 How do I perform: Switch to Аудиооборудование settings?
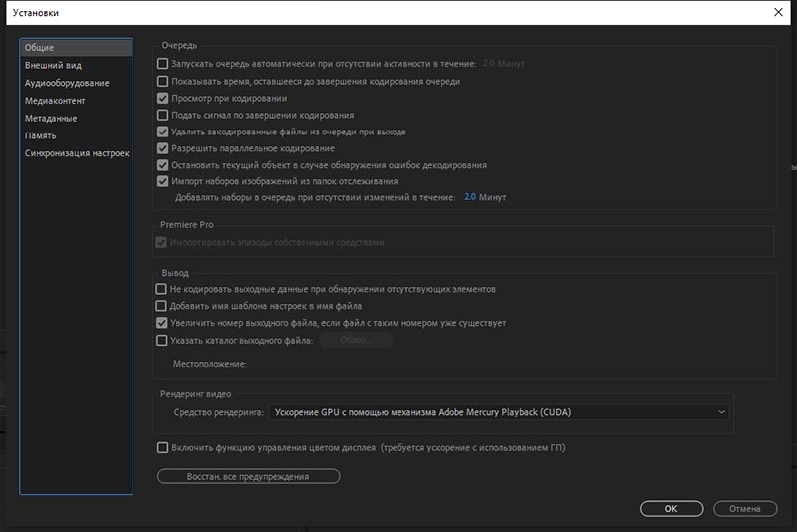click(67, 83)
